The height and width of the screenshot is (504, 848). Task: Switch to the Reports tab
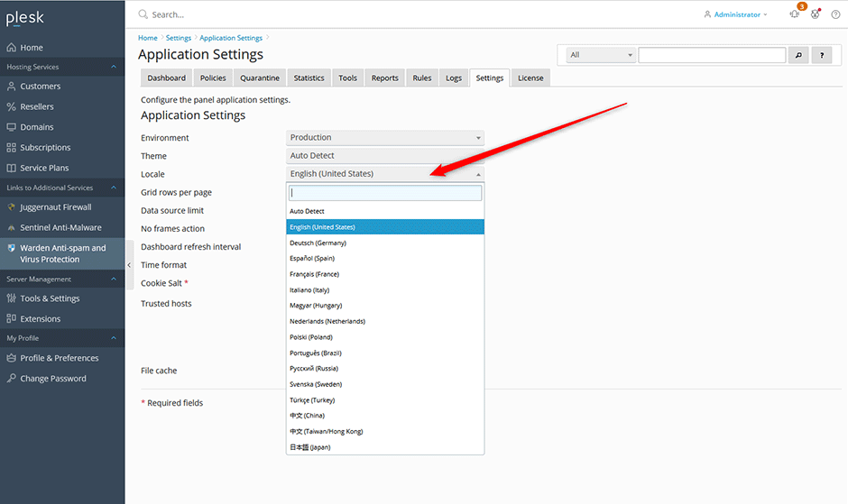tap(384, 78)
